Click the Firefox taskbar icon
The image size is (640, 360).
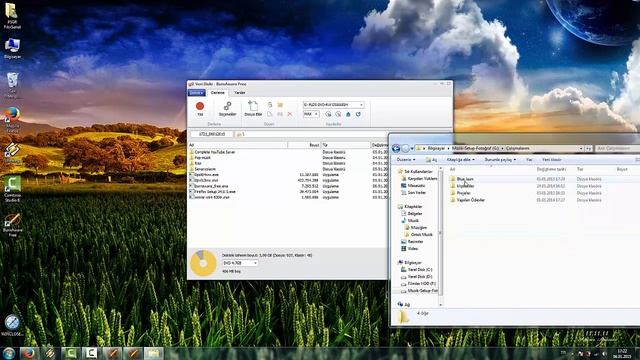[29, 353]
